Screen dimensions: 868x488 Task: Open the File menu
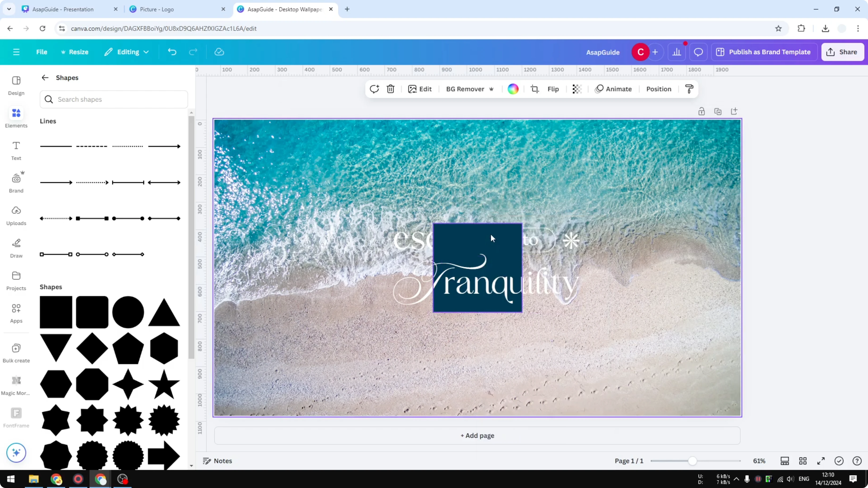pos(42,52)
